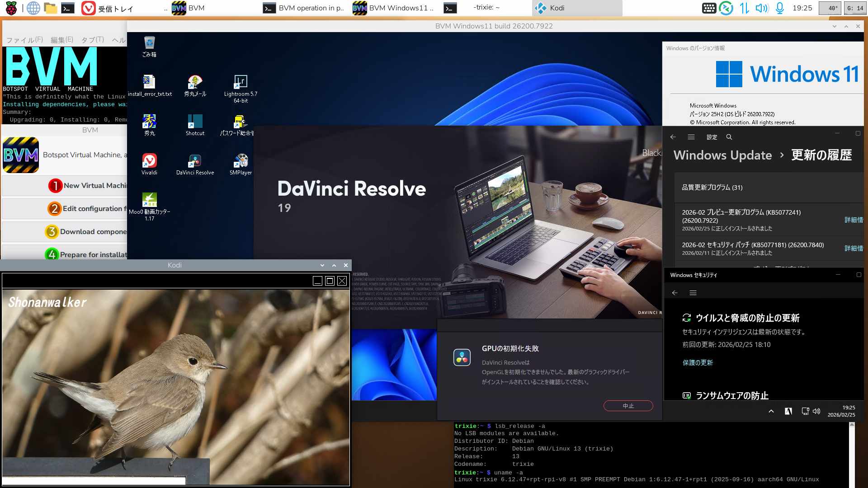The height and width of the screenshot is (488, 868).
Task: Click the 中止 button in GPU error dialog
Action: (628, 406)
